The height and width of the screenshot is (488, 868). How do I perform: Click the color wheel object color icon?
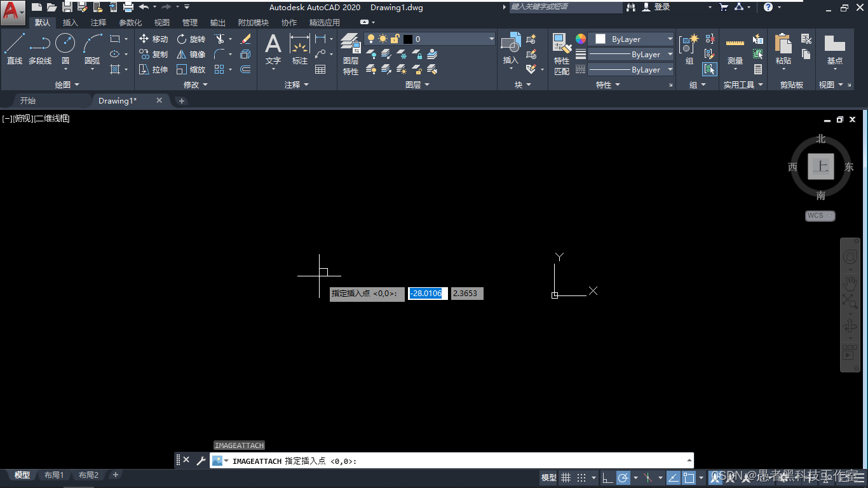(581, 39)
